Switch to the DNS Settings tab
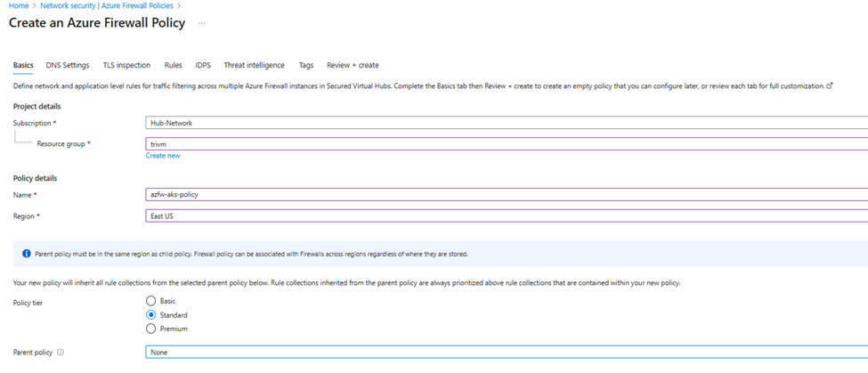The width and height of the screenshot is (868, 373). coord(68,65)
